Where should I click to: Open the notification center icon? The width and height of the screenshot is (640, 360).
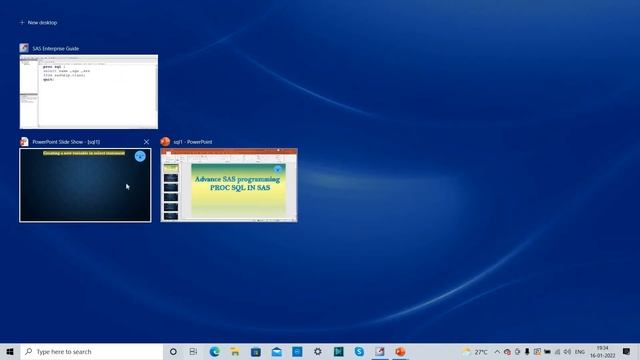(626, 351)
